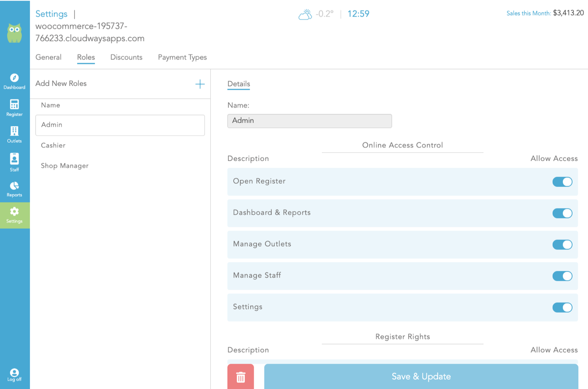Open the Discounts tab

[x=126, y=57]
